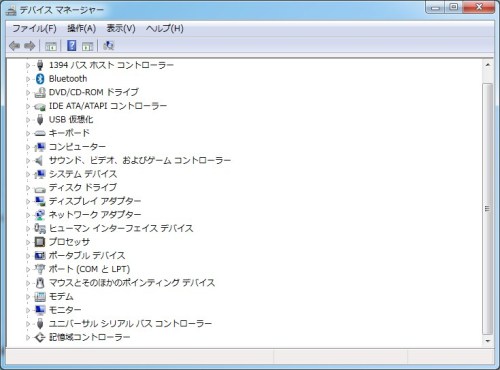
Task: Close the Device Manager window
Action: click(x=479, y=7)
